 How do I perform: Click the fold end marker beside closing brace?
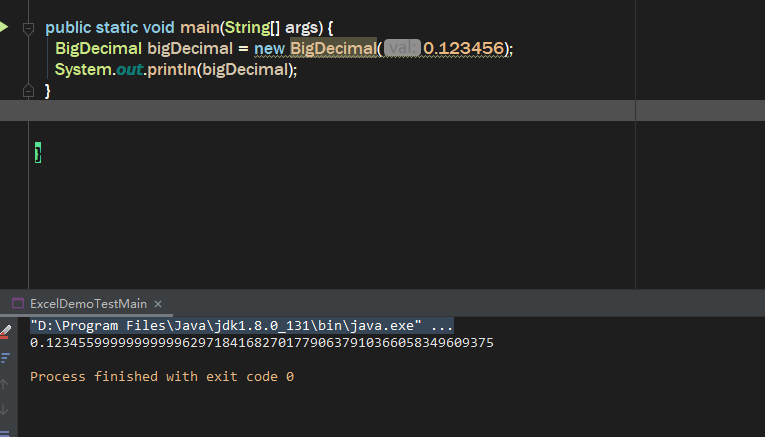point(29,91)
